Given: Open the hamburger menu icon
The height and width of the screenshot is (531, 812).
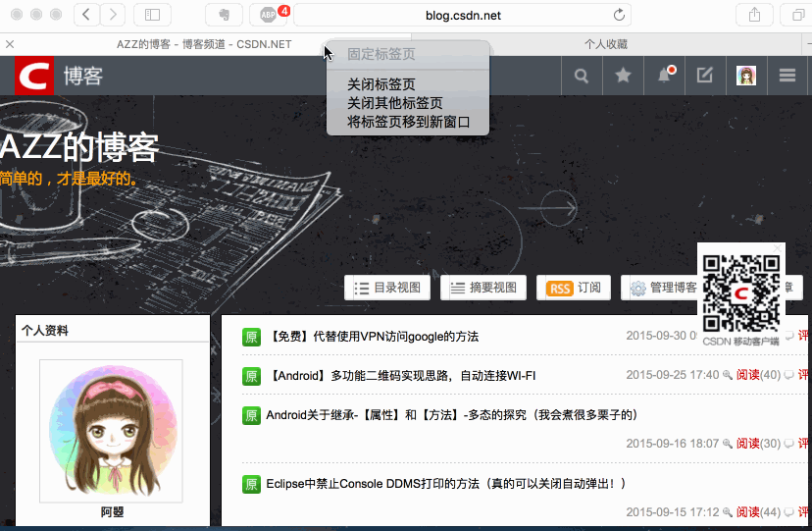Looking at the screenshot, I should [787, 76].
